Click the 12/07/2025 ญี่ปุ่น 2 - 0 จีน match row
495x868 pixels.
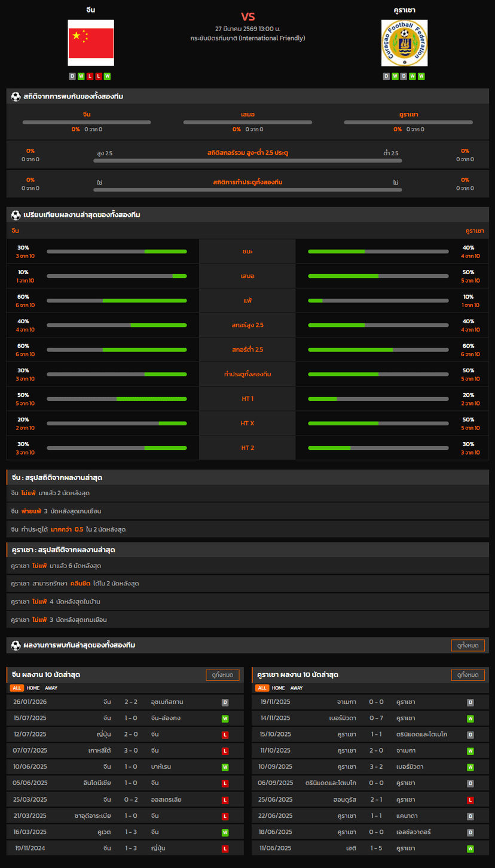click(x=124, y=735)
